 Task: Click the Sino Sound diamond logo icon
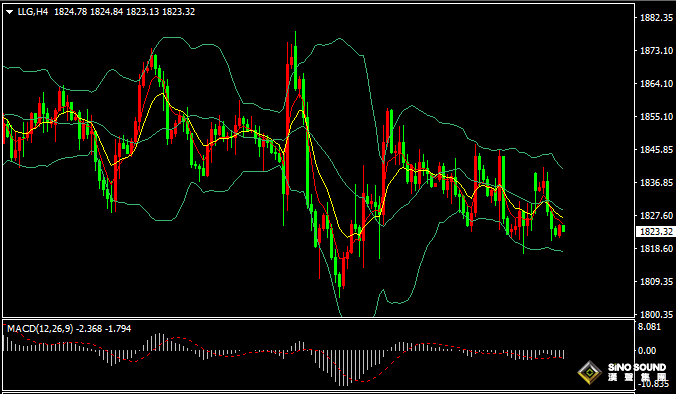(590, 372)
